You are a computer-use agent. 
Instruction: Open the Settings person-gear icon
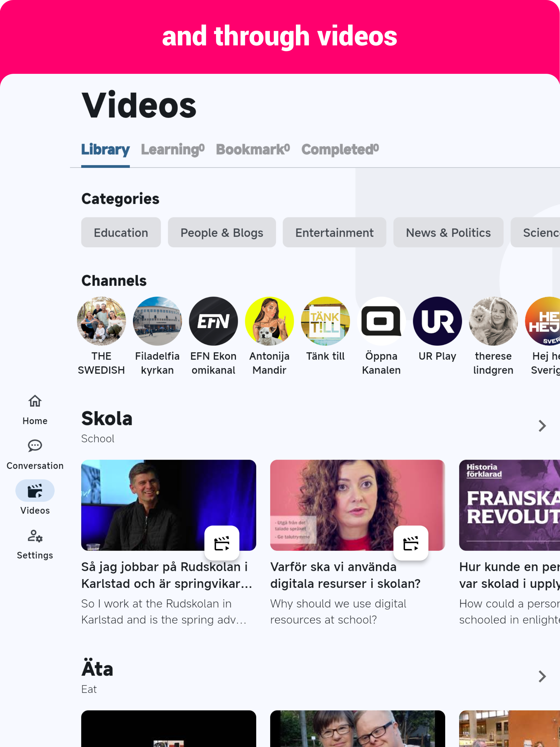[x=35, y=536]
